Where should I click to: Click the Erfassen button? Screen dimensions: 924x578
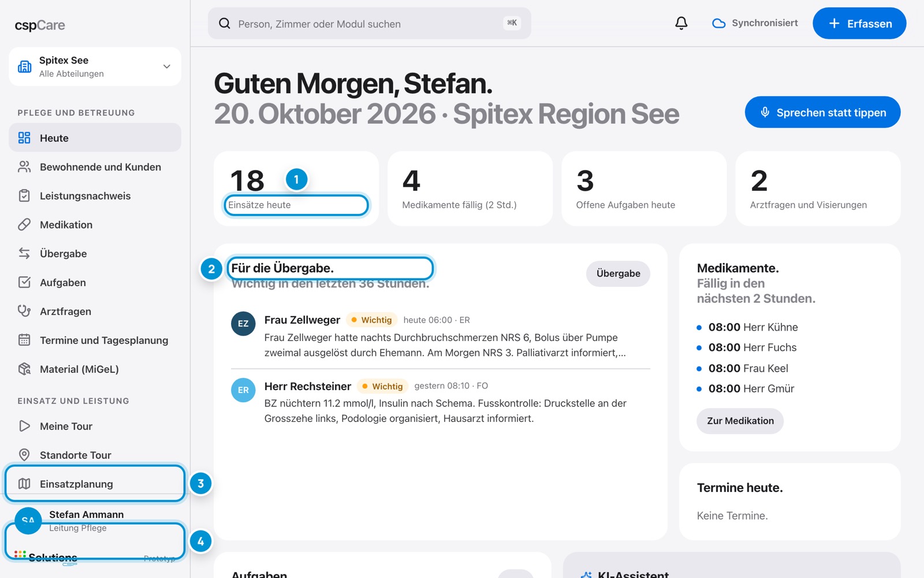[x=859, y=23]
